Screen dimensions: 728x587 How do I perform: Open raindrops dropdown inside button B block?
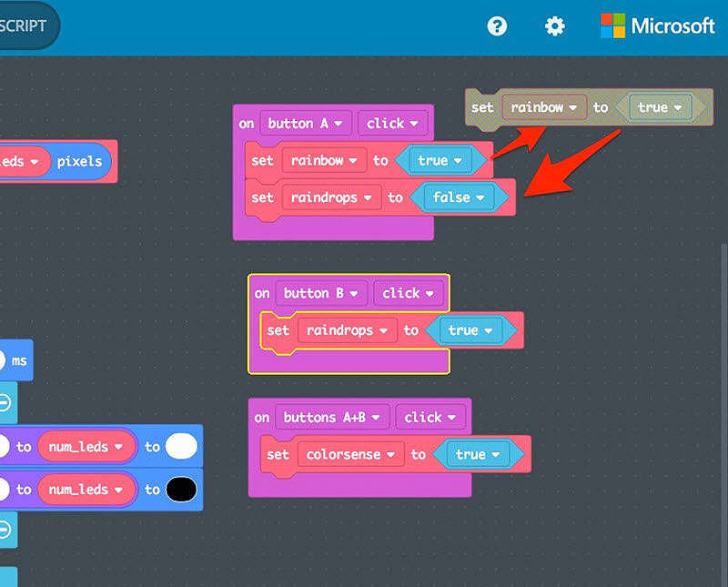tap(349, 330)
